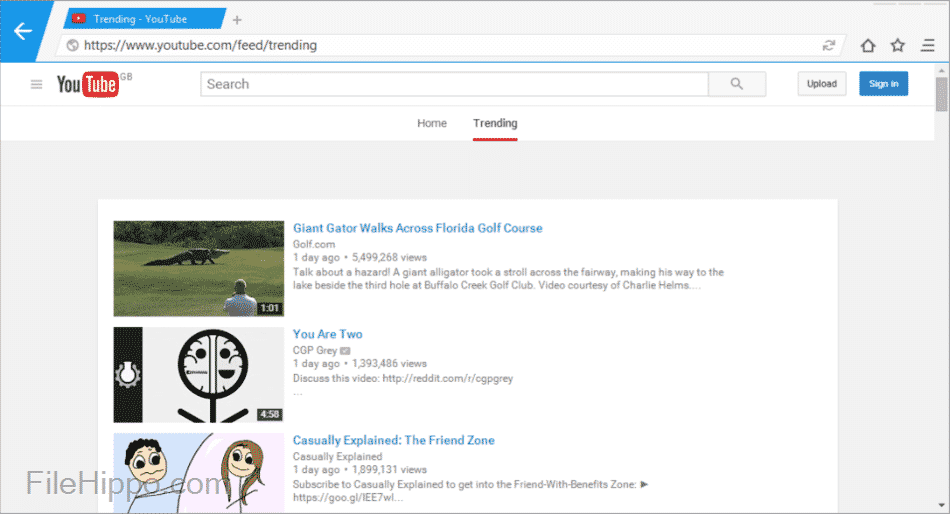Open the CGP Grey channel link
The height and width of the screenshot is (514, 950).
point(314,350)
